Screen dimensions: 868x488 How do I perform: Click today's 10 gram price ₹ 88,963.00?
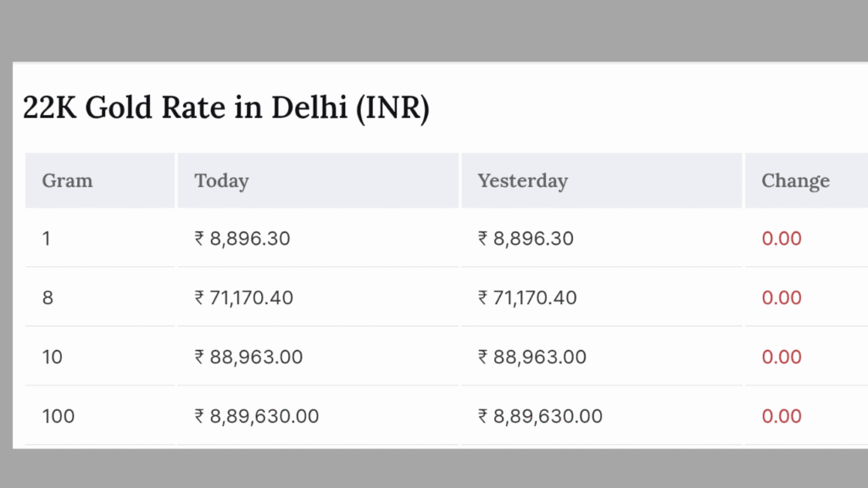248,357
